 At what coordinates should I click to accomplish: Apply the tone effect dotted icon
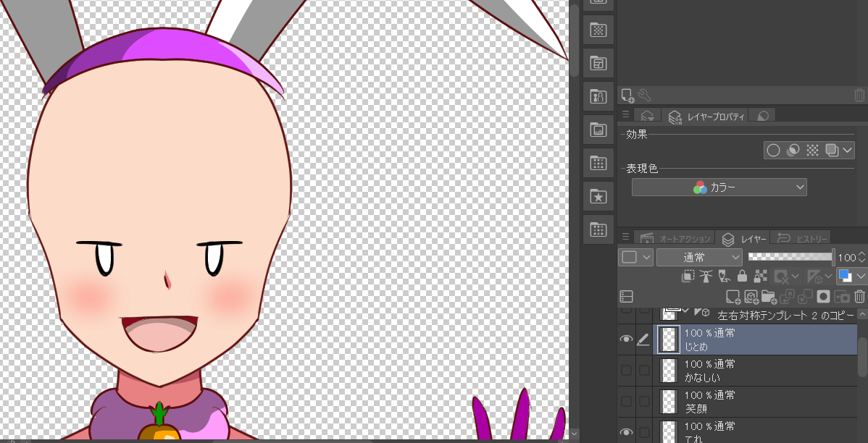coord(812,150)
